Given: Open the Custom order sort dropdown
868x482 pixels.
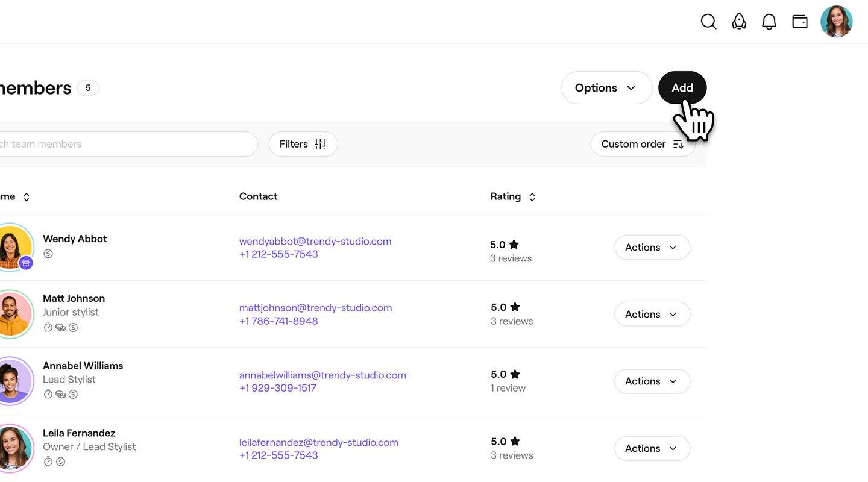Looking at the screenshot, I should pos(643,144).
